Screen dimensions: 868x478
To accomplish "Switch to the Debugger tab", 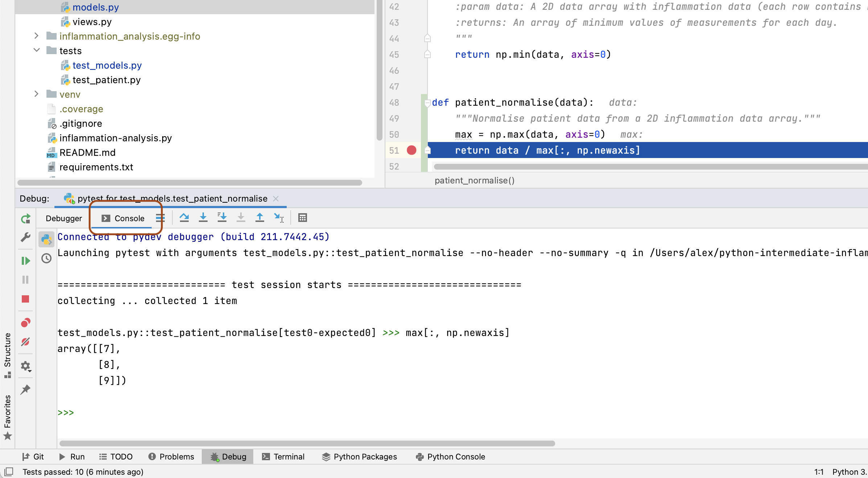I will (64, 218).
